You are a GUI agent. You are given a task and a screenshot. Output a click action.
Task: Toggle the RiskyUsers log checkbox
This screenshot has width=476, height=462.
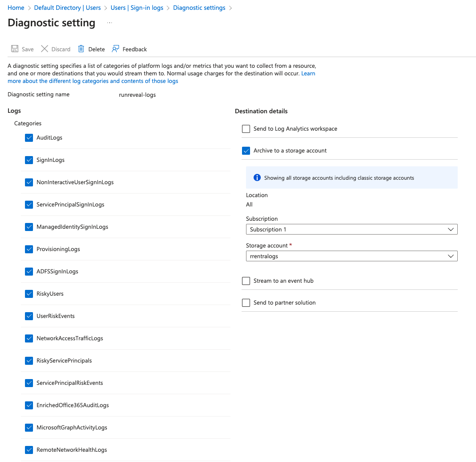29,294
